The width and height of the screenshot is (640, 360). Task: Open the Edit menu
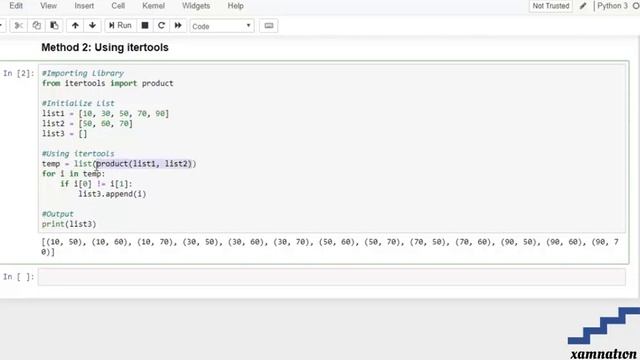pos(16,6)
